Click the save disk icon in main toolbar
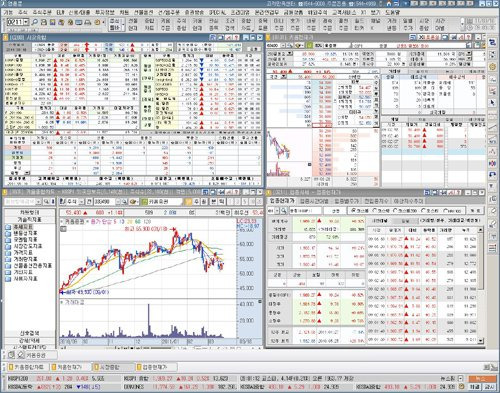The width and height of the screenshot is (500, 393). coord(52,22)
